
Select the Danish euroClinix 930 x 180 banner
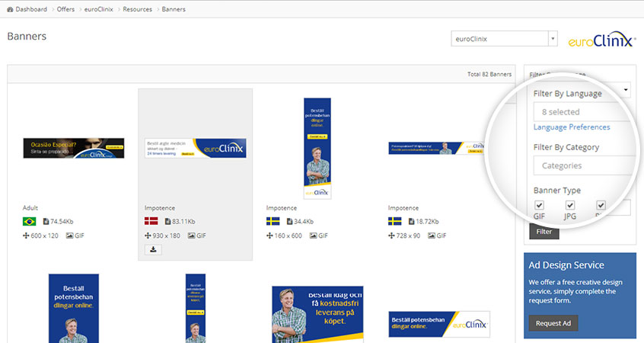(x=196, y=148)
